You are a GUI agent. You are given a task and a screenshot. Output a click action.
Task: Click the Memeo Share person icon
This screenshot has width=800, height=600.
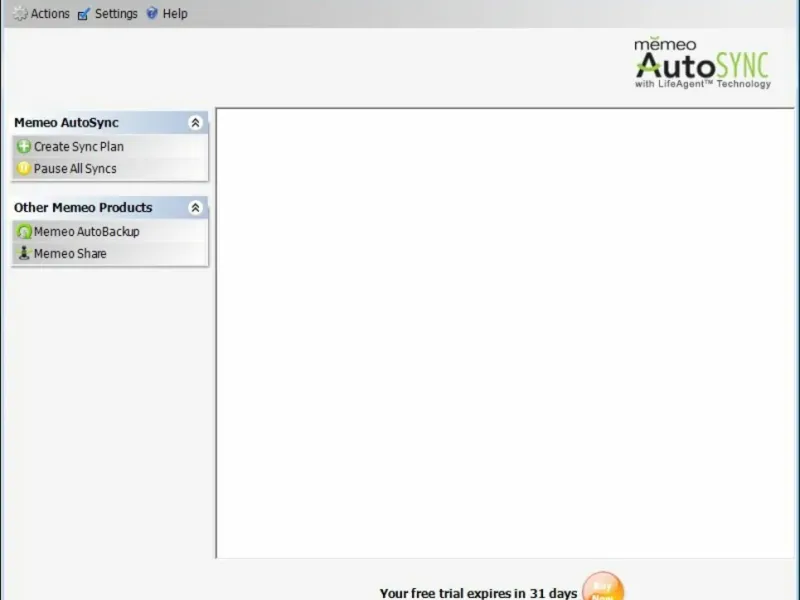(x=23, y=253)
